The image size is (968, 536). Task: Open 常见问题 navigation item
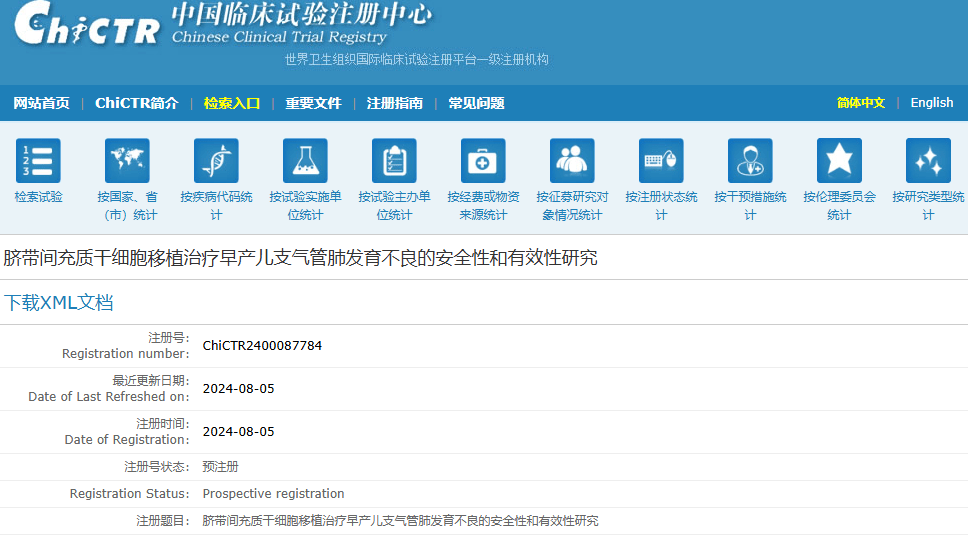[x=476, y=103]
